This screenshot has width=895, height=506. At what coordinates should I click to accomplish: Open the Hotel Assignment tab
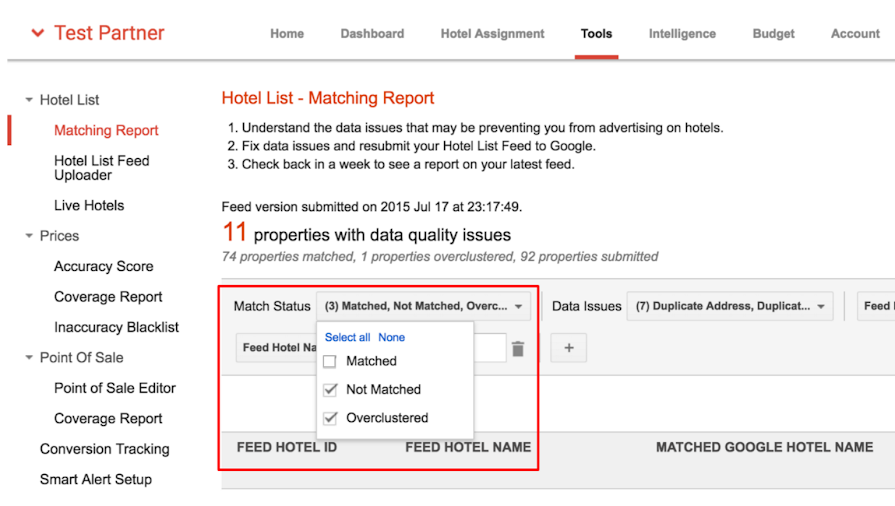(493, 34)
